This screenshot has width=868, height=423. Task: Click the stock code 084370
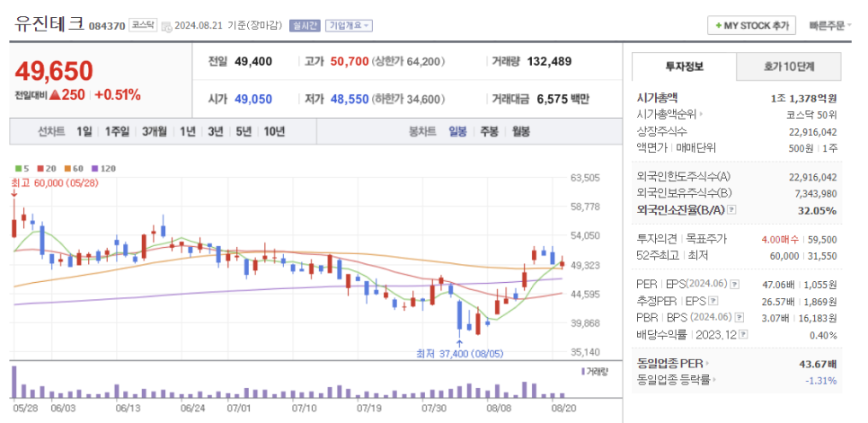tap(107, 25)
